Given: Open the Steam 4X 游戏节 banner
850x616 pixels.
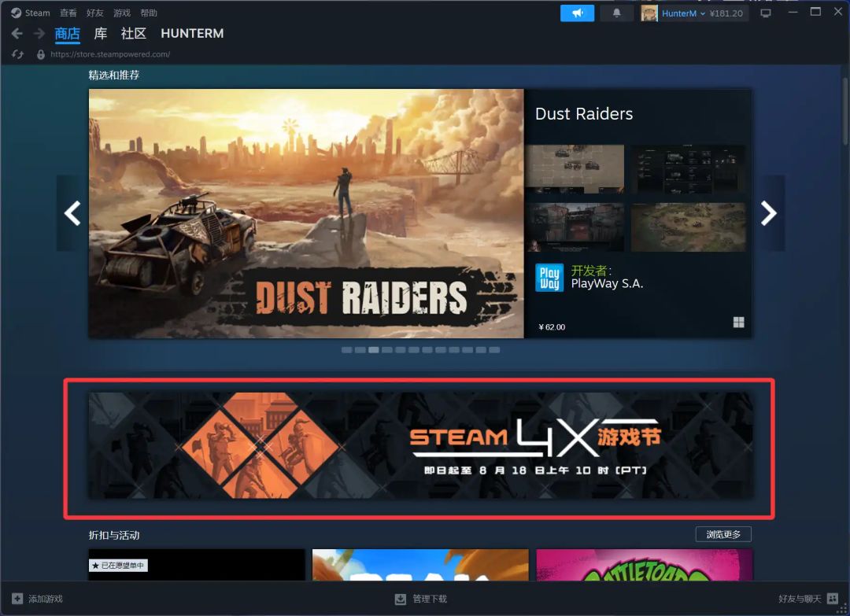Looking at the screenshot, I should pyautogui.click(x=420, y=446).
